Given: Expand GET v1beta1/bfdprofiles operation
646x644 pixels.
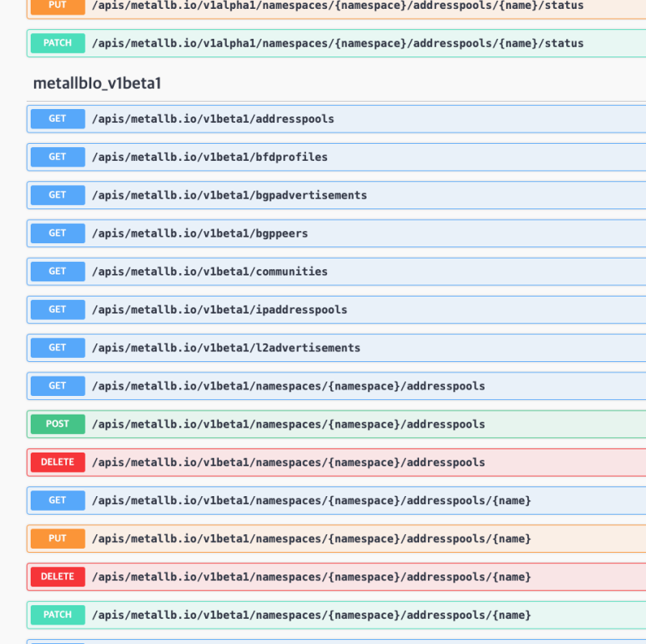Looking at the screenshot, I should pyautogui.click(x=336, y=157).
